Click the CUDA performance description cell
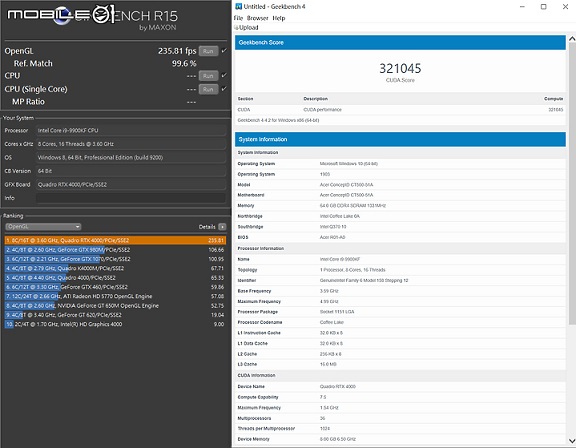Image resolution: width=576 pixels, height=448 pixels. pyautogui.click(x=322, y=109)
